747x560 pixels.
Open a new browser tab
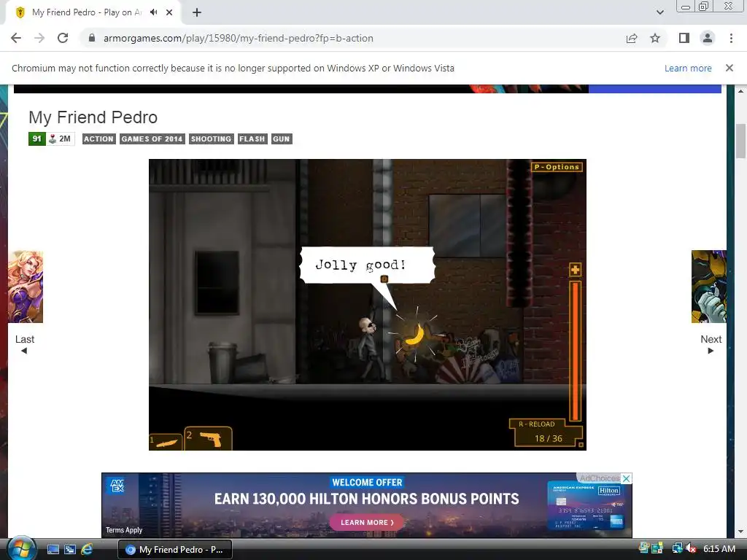click(197, 12)
